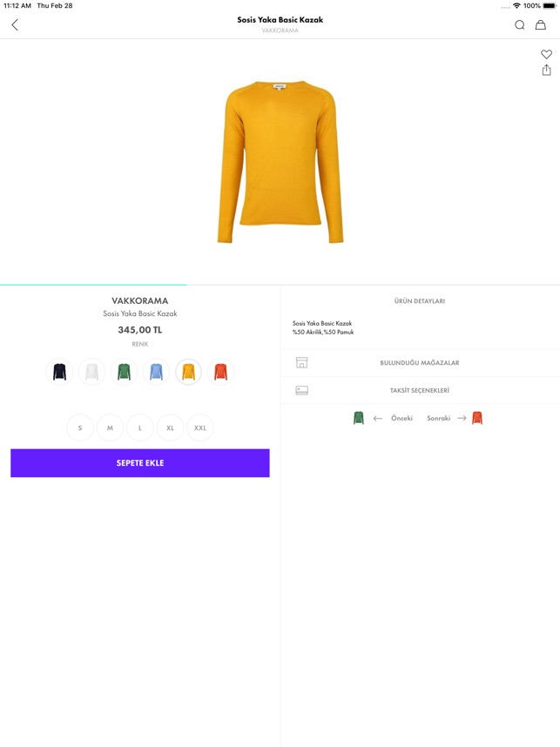
Task: Expand Taksit Seçenekleri section
Action: (420, 390)
